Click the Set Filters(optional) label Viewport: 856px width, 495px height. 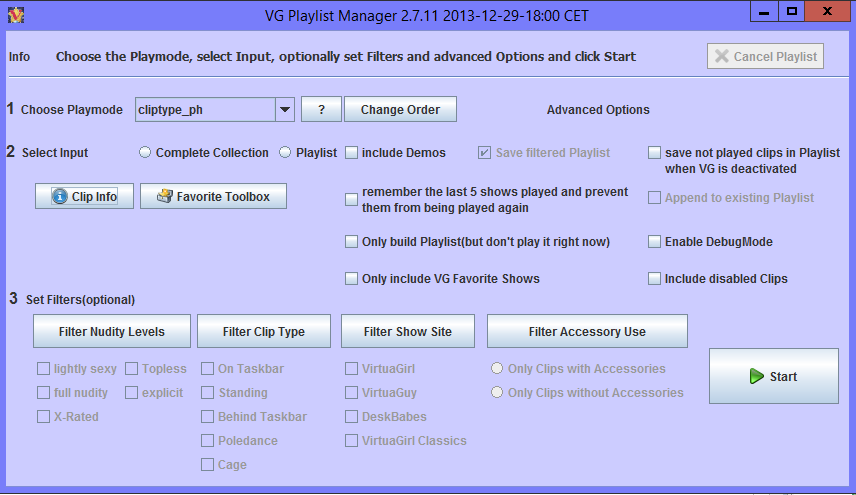pyautogui.click(x=80, y=300)
